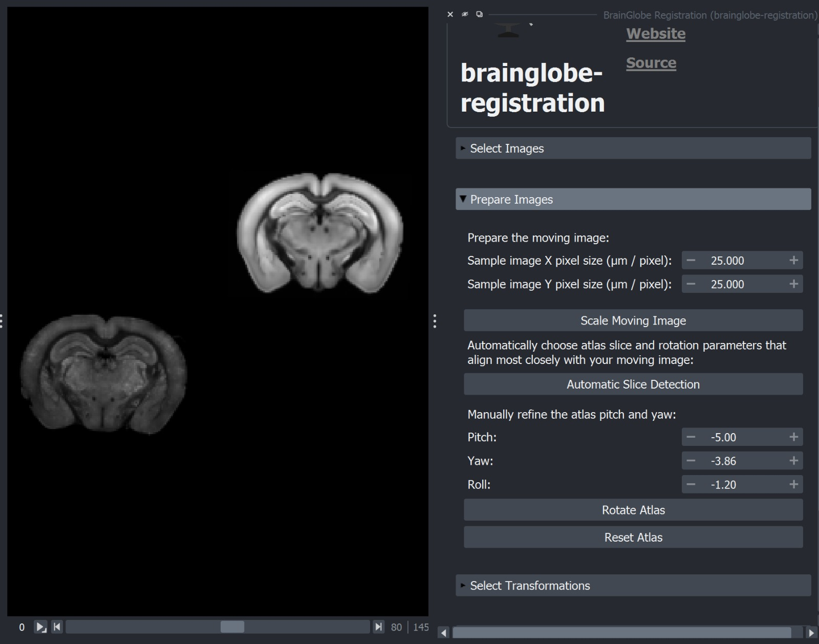Expand the Select Images section
Image resolution: width=819 pixels, height=644 pixels.
click(633, 148)
